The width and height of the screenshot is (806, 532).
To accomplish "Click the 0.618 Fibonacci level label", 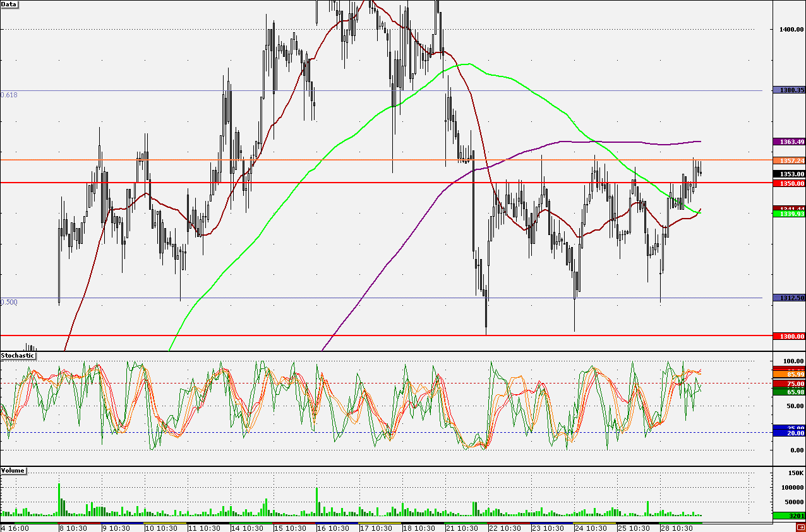I will click(x=9, y=95).
